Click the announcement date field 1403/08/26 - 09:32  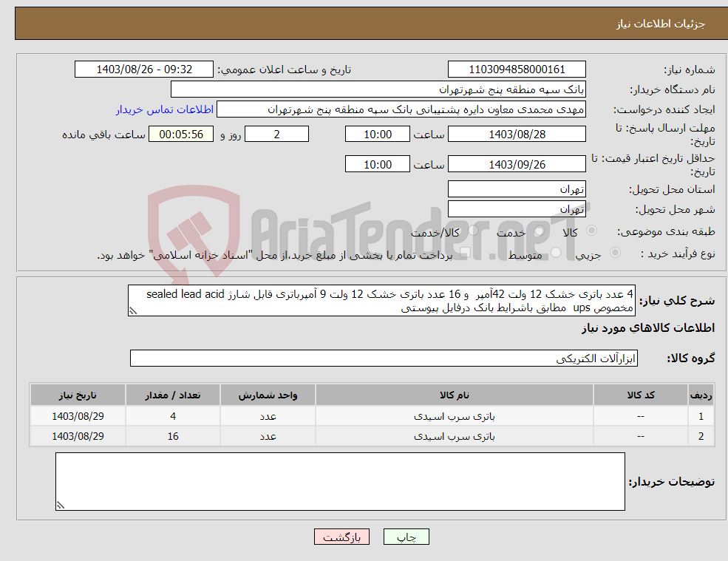click(144, 69)
